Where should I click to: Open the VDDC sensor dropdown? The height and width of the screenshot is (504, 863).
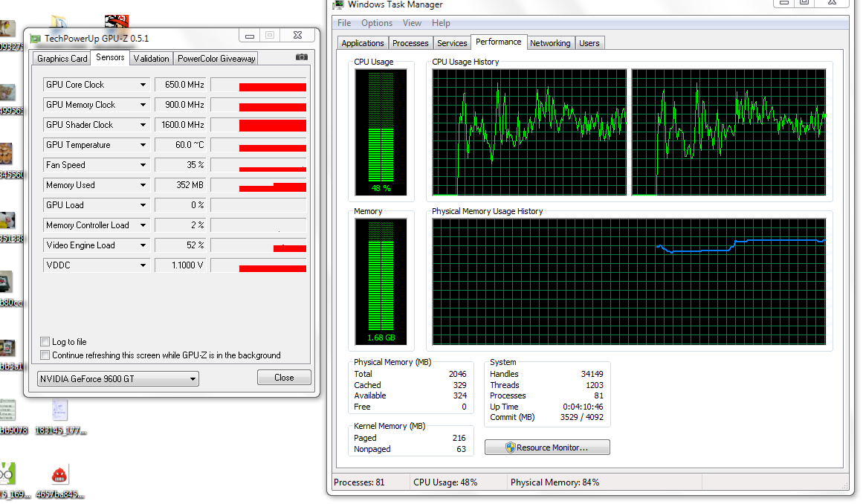click(x=143, y=265)
